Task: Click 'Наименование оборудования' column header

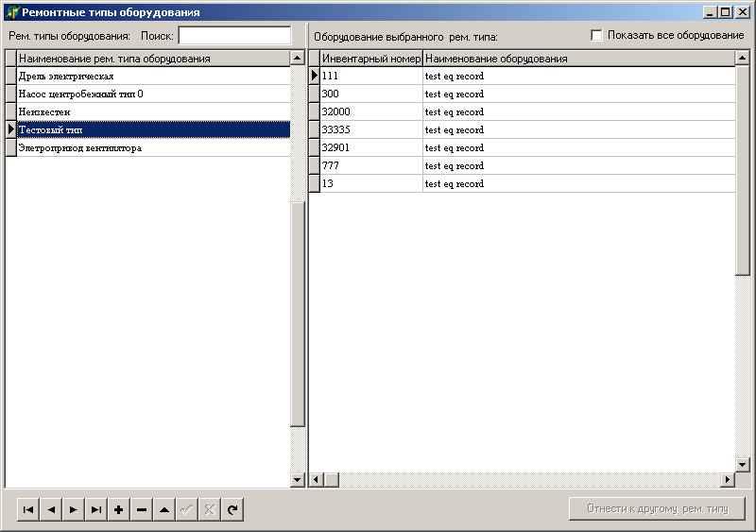Action: click(x=579, y=59)
